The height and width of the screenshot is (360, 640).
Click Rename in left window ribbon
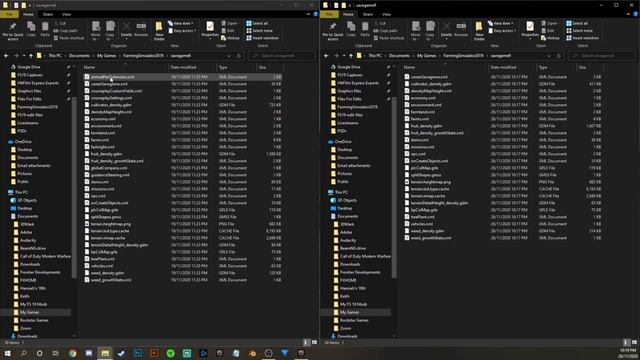(141, 29)
